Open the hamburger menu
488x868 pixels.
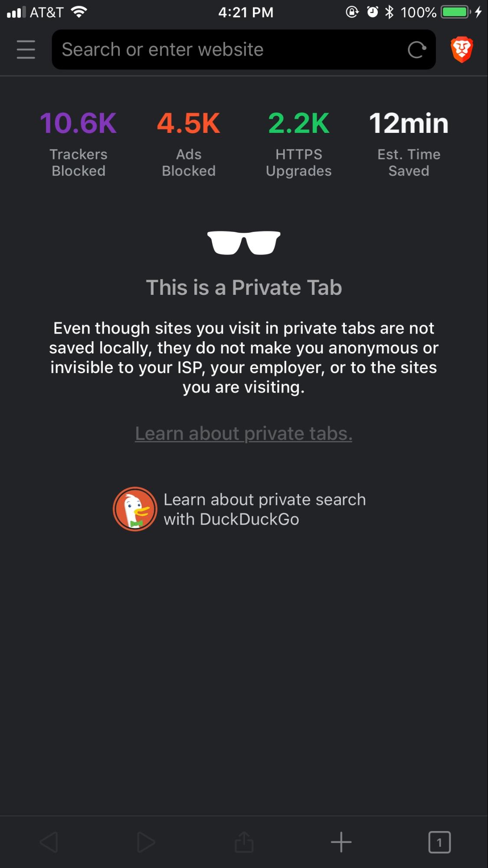[x=26, y=50]
